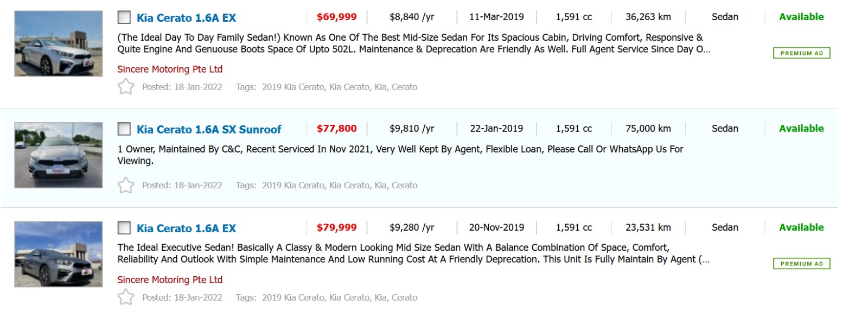This screenshot has height=318, width=868.
Task: Click the $77,800 price of SX Sunroof
Action: point(336,129)
